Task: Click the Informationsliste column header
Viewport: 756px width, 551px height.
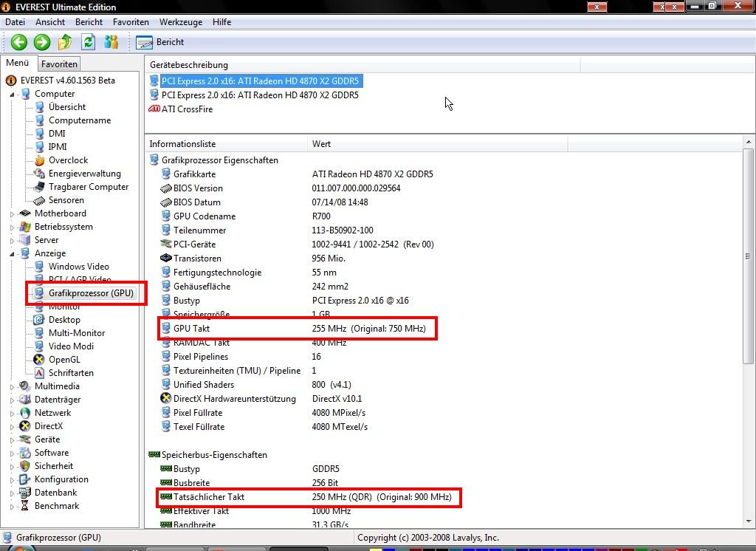Action: [x=226, y=144]
